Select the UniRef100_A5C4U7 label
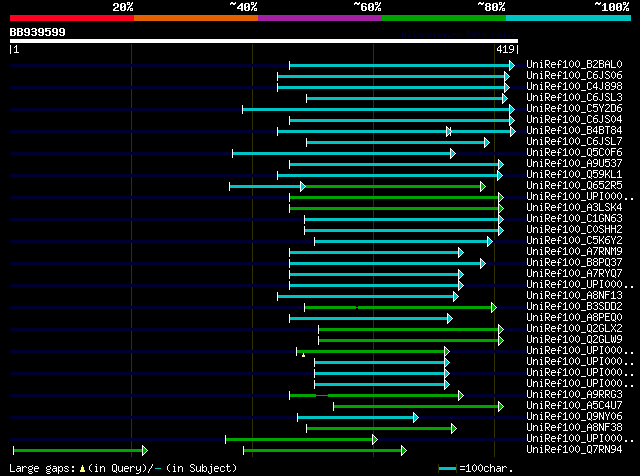Image resolution: width=640 pixels, height=476 pixels. [x=574, y=406]
